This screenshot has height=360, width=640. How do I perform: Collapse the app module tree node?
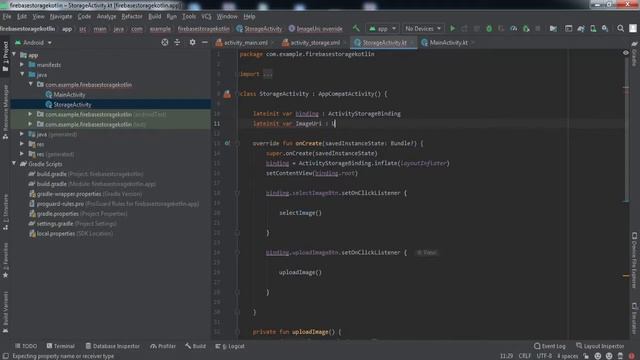click(14, 54)
